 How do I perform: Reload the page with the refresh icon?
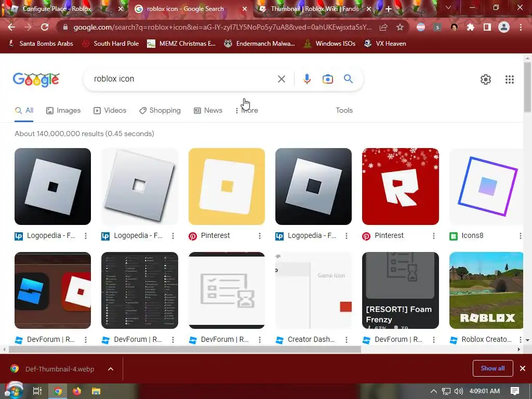point(45,27)
